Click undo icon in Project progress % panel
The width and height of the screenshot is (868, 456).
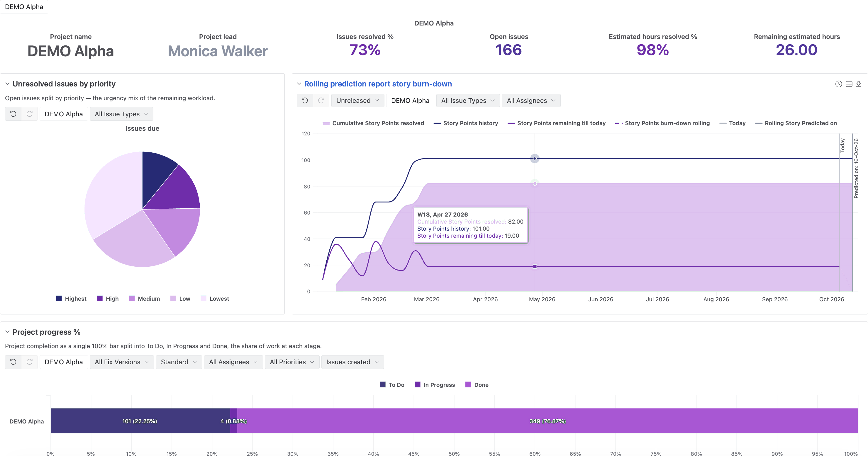13,362
